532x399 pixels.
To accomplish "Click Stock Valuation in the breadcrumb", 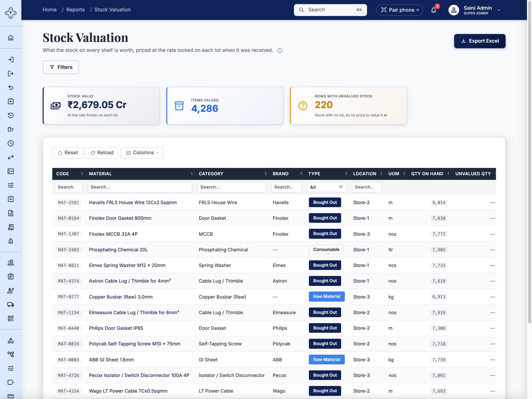I will 112,10.
